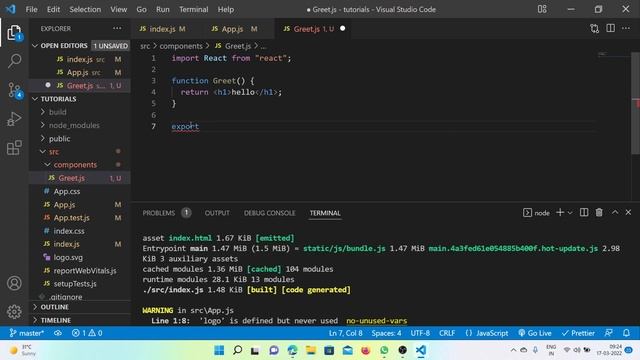The height and width of the screenshot is (360, 640).
Task: Open errors and warnings status counter
Action: click(87, 333)
